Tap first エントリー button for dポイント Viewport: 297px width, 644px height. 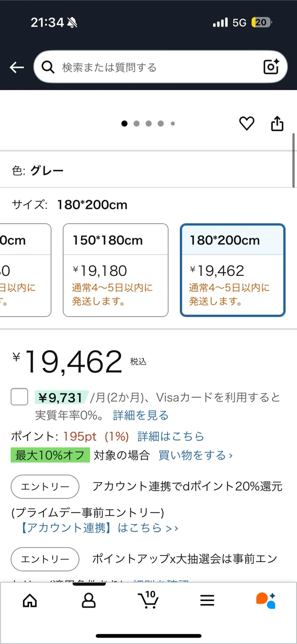(45, 487)
